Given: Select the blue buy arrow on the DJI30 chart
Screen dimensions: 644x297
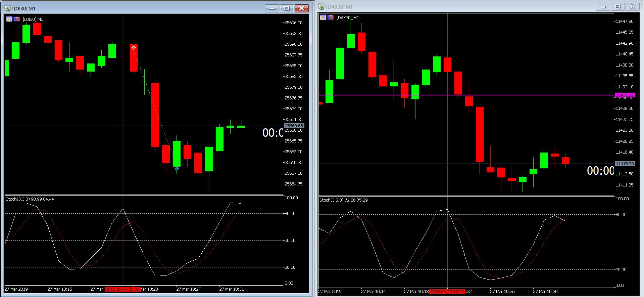Looking at the screenshot, I should tap(177, 169).
